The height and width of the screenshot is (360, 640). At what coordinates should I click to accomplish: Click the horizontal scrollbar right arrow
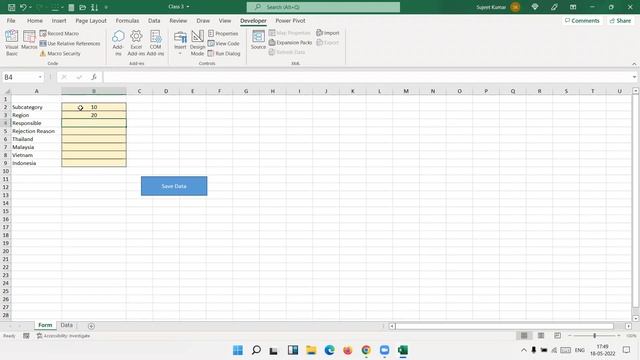[x=628, y=326]
